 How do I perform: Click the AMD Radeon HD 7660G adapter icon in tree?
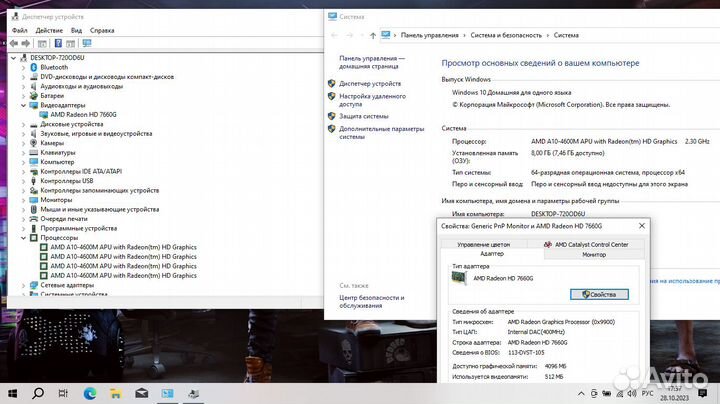pyautogui.click(x=44, y=115)
